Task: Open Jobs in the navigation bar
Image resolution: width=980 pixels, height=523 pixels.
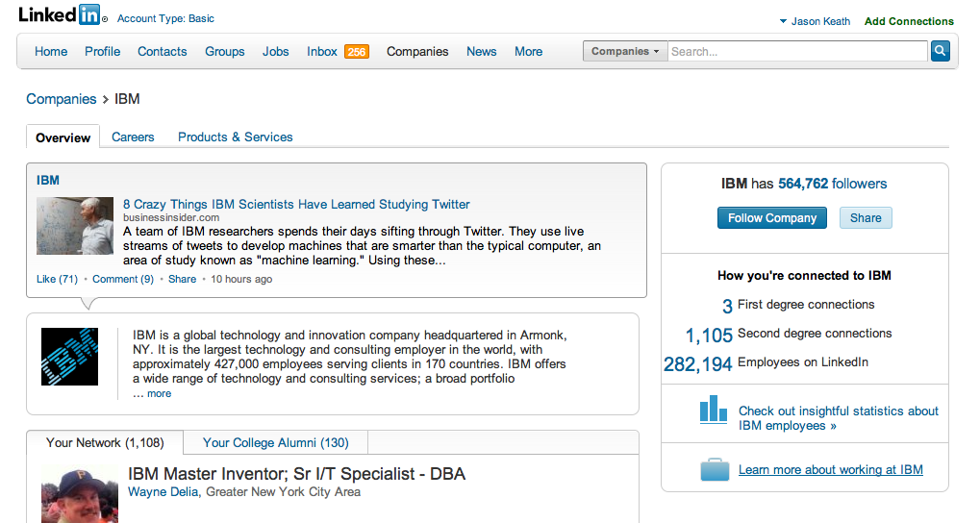Action: pyautogui.click(x=276, y=51)
